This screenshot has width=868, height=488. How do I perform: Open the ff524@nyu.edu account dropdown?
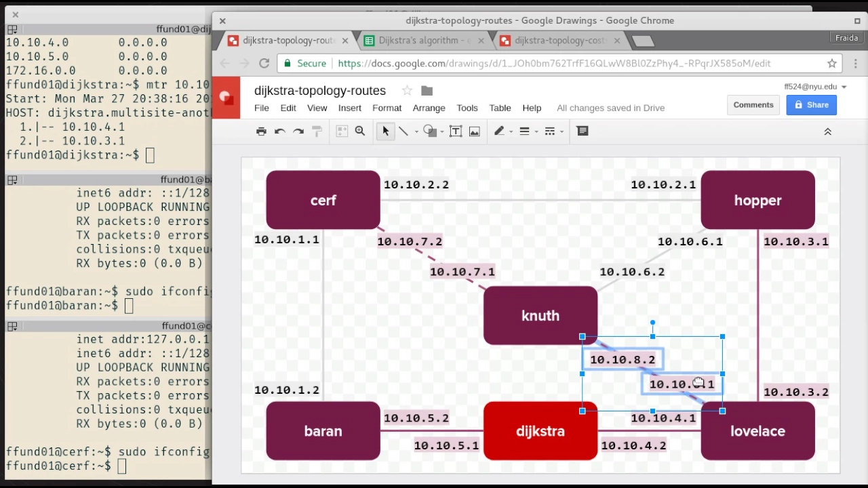pos(816,87)
